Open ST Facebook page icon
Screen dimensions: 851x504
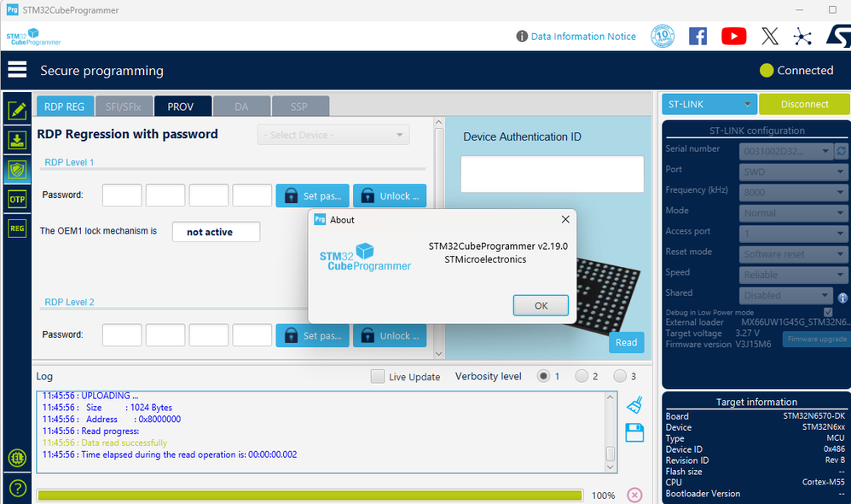click(698, 37)
